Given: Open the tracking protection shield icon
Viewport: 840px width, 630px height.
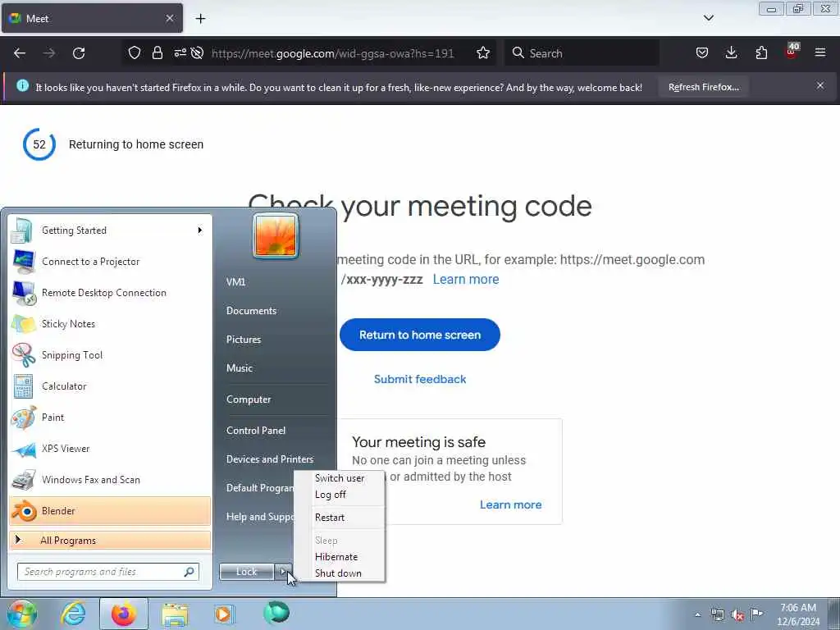Looking at the screenshot, I should pos(134,53).
